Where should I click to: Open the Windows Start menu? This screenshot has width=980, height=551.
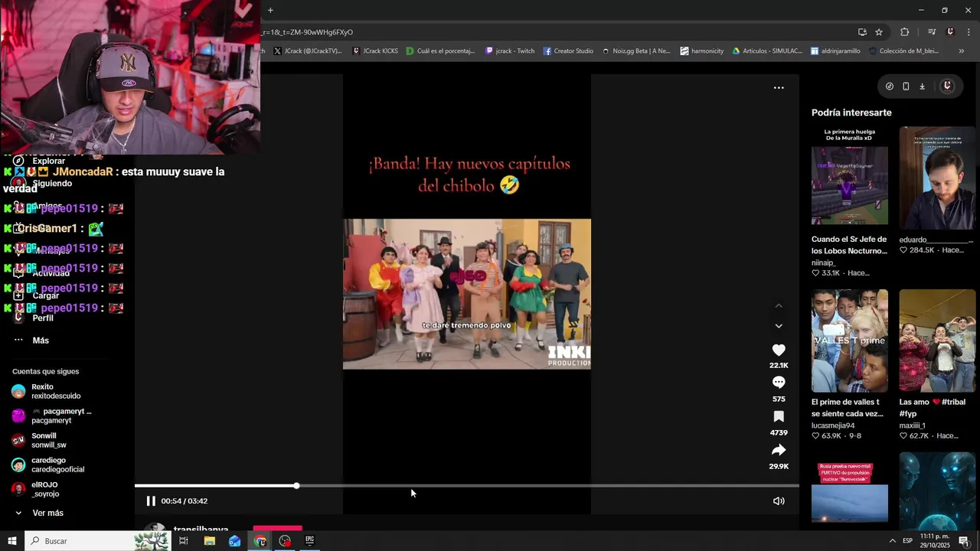11,541
